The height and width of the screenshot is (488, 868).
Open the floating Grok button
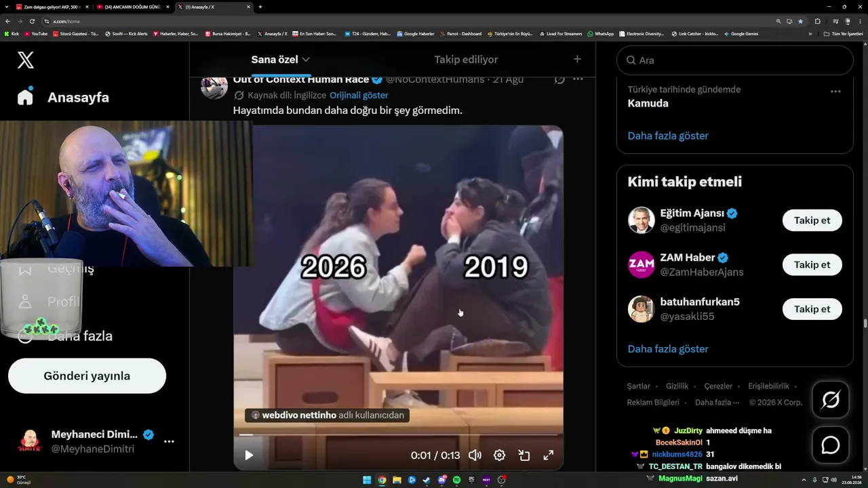point(831,400)
